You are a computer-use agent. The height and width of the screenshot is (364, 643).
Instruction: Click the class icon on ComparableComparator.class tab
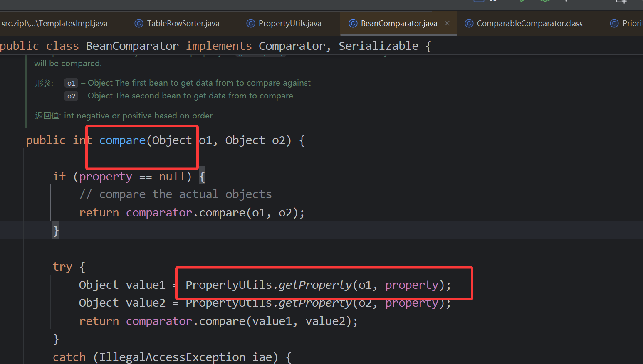coord(469,24)
